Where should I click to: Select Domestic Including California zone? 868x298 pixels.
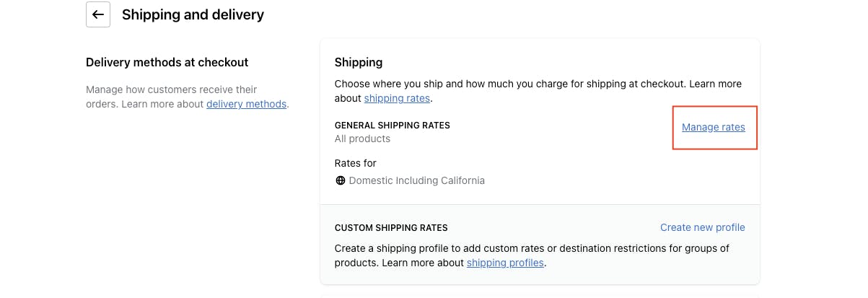point(417,180)
